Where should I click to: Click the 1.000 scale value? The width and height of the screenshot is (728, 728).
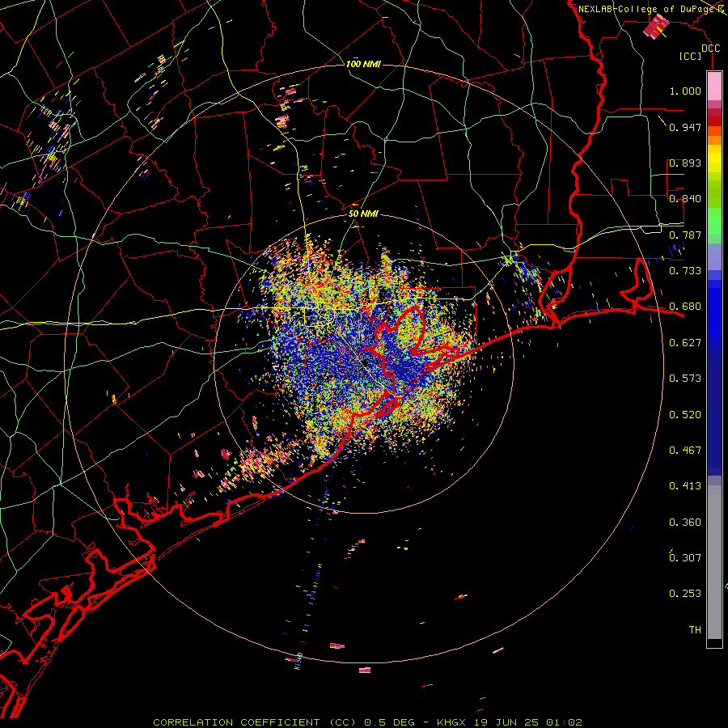(x=685, y=91)
